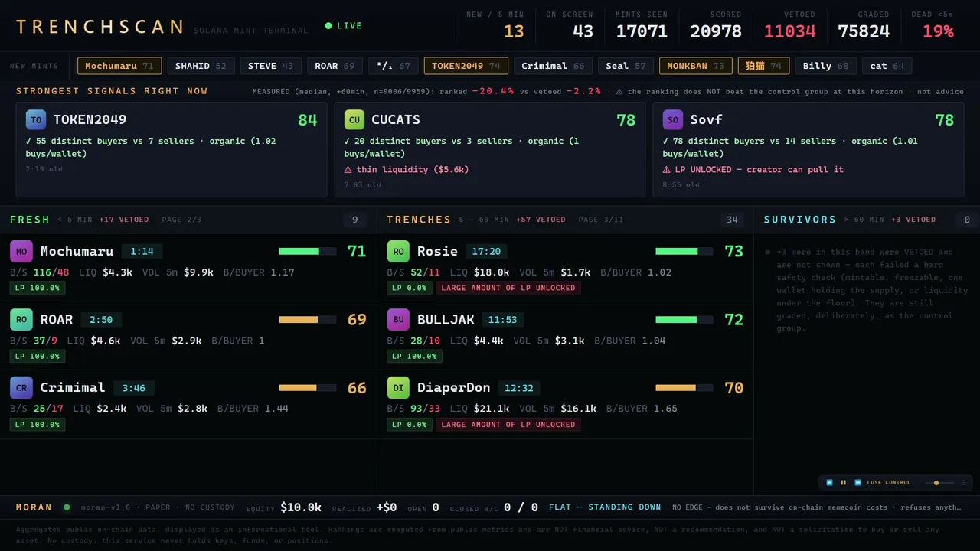
Task: Click the EQUITY $10.0k value
Action: 301,507
